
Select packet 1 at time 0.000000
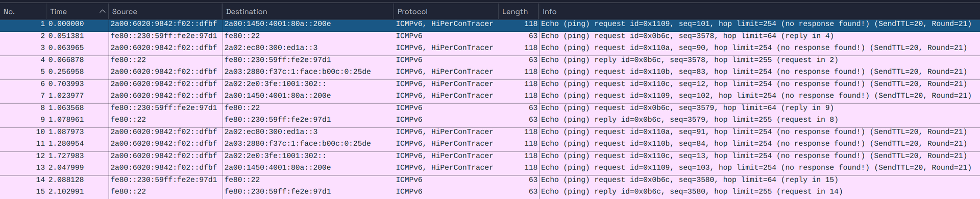490,24
